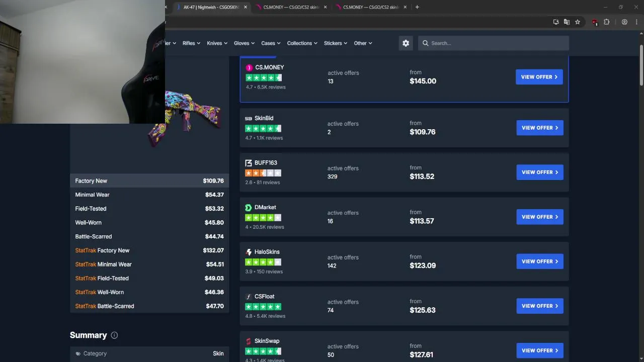Click the CSFloat marketplace logo
This screenshot has width=644, height=362.
(248, 297)
